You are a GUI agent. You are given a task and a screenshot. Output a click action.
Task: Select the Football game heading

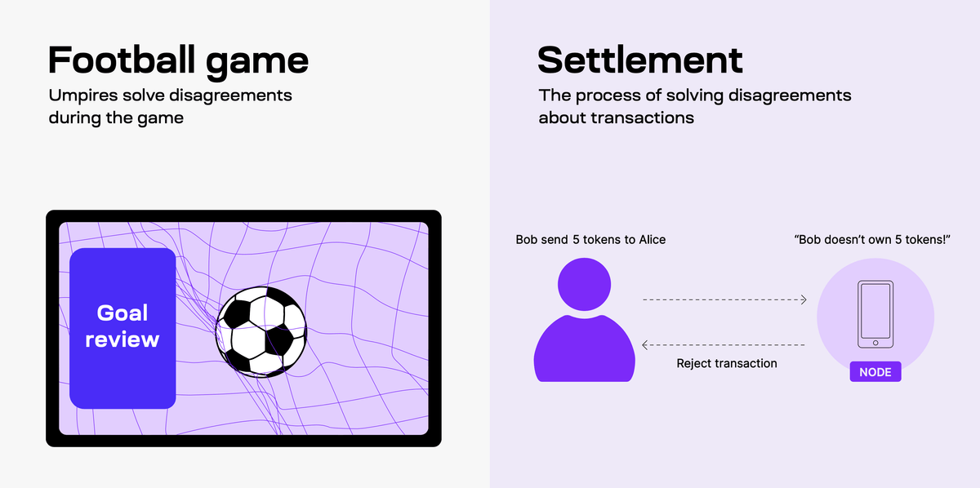coord(178,60)
